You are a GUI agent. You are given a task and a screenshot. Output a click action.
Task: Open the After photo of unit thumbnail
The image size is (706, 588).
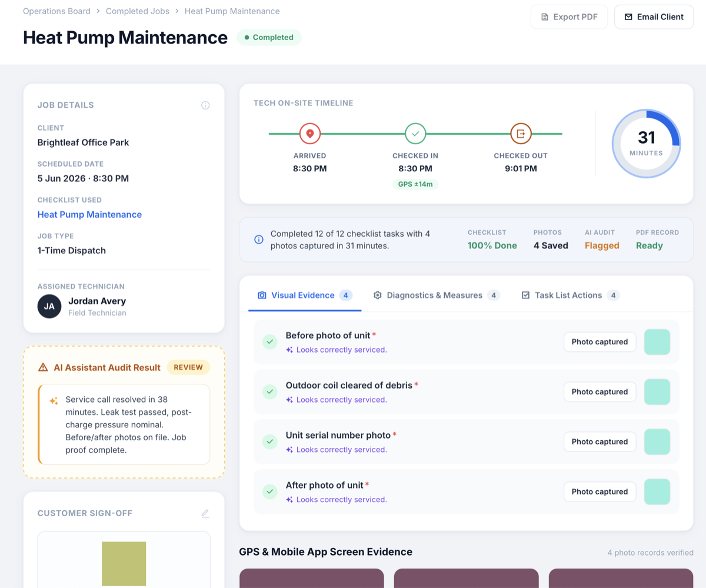[657, 492]
